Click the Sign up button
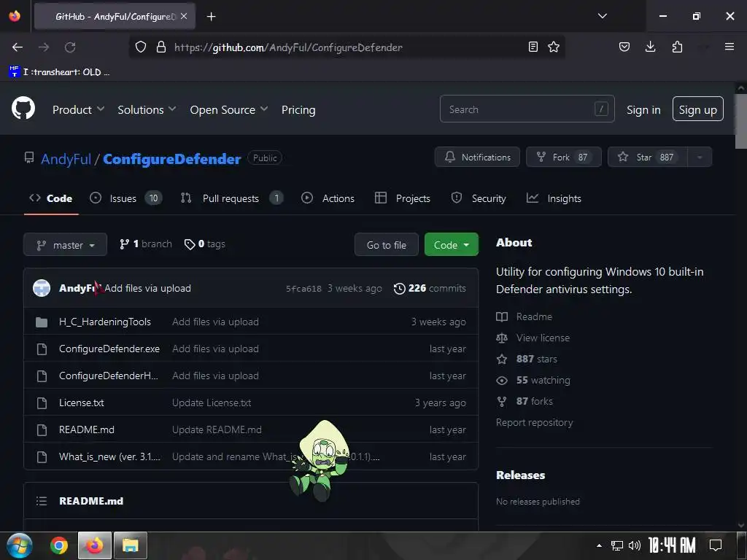The image size is (747, 560). tap(697, 109)
